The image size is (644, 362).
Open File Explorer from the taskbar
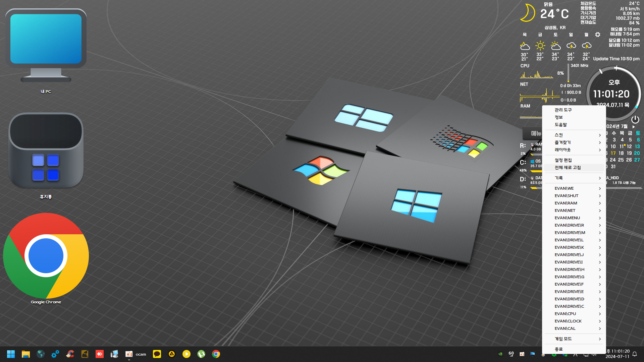pos(26,354)
